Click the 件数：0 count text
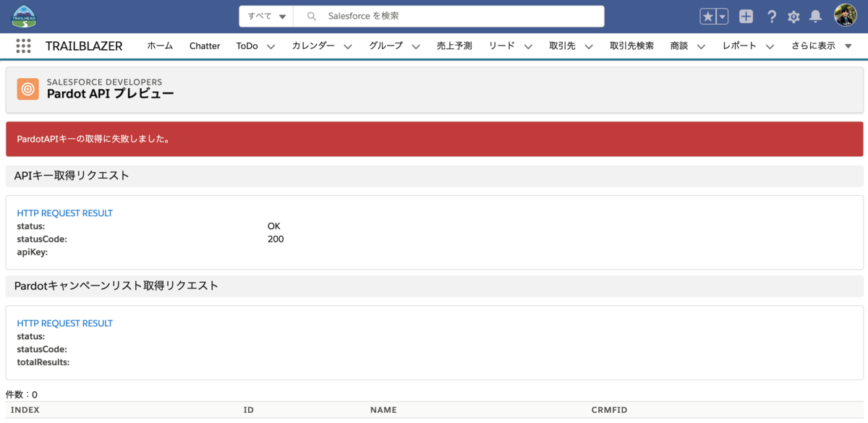This screenshot has height=423, width=868. pos(22,395)
